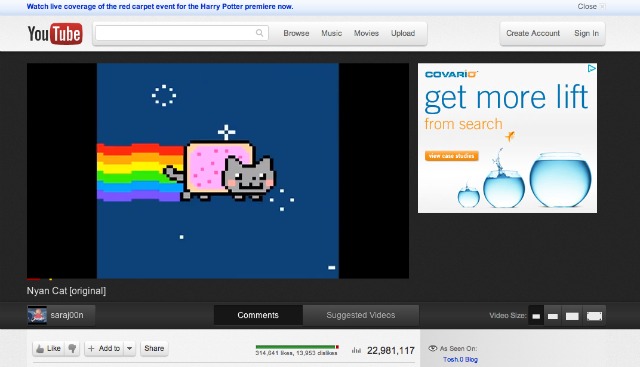Click the AdChoices triangle icon on ad
Viewport: 640px width, 367px height.
[591, 69]
